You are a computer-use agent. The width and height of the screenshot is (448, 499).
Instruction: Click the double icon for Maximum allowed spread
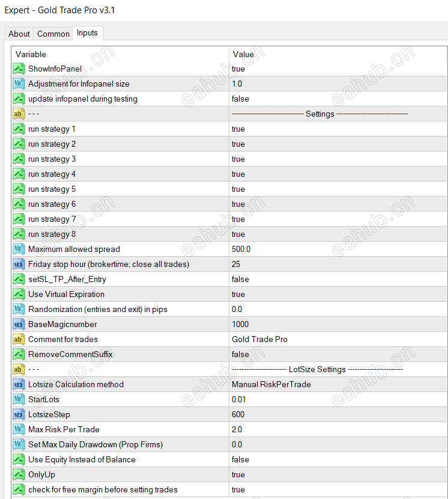[19, 249]
